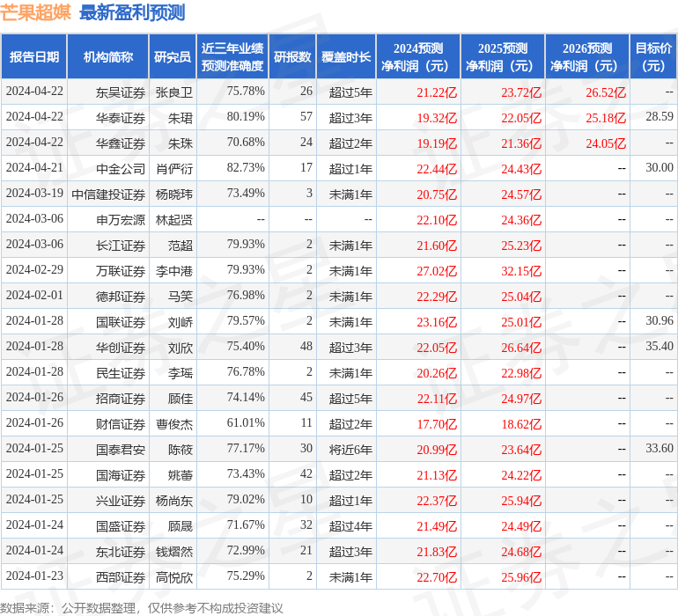Click accuracy value 61.01%
This screenshot has height=616, width=678.
tap(246, 422)
